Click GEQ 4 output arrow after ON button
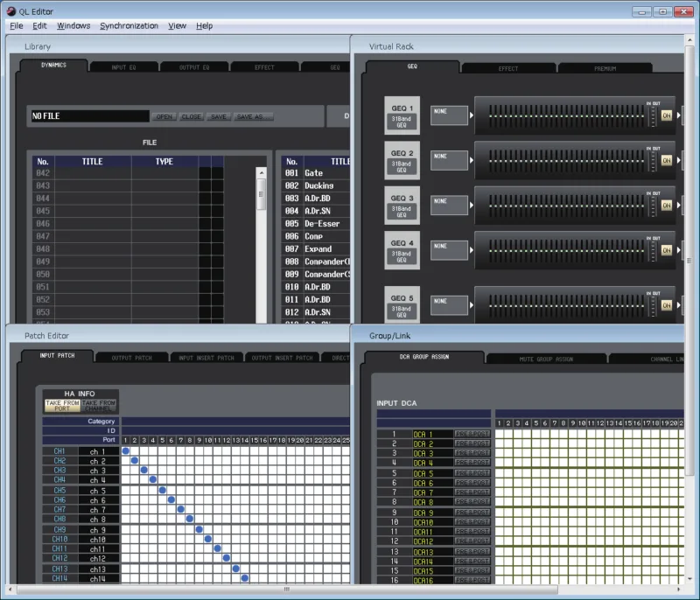Screen dimensions: 700x600 tap(679, 251)
